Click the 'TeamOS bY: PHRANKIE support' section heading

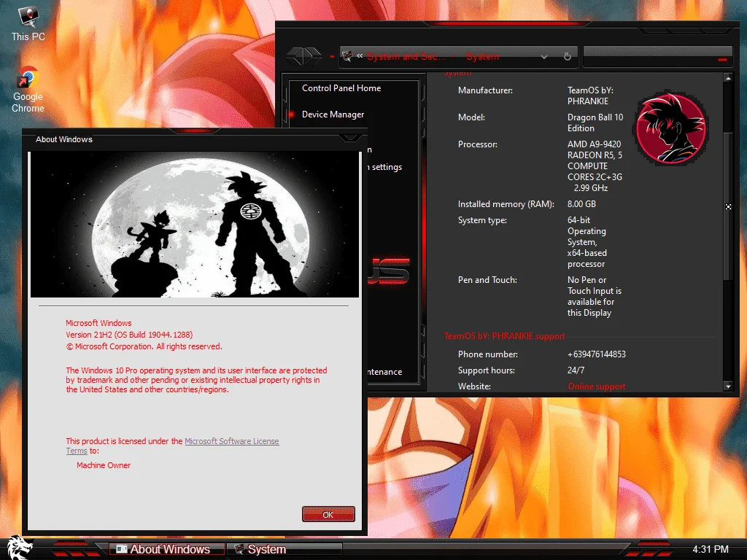pyautogui.click(x=504, y=335)
